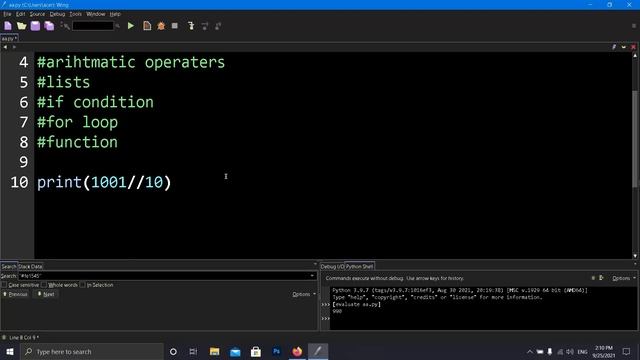
Task: Click the execute current file document icon
Action: [147, 26]
